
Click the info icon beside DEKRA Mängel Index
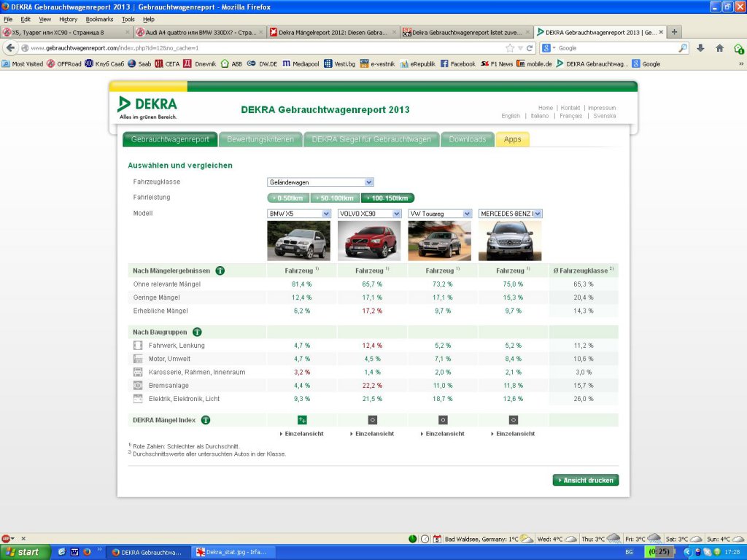tap(206, 420)
